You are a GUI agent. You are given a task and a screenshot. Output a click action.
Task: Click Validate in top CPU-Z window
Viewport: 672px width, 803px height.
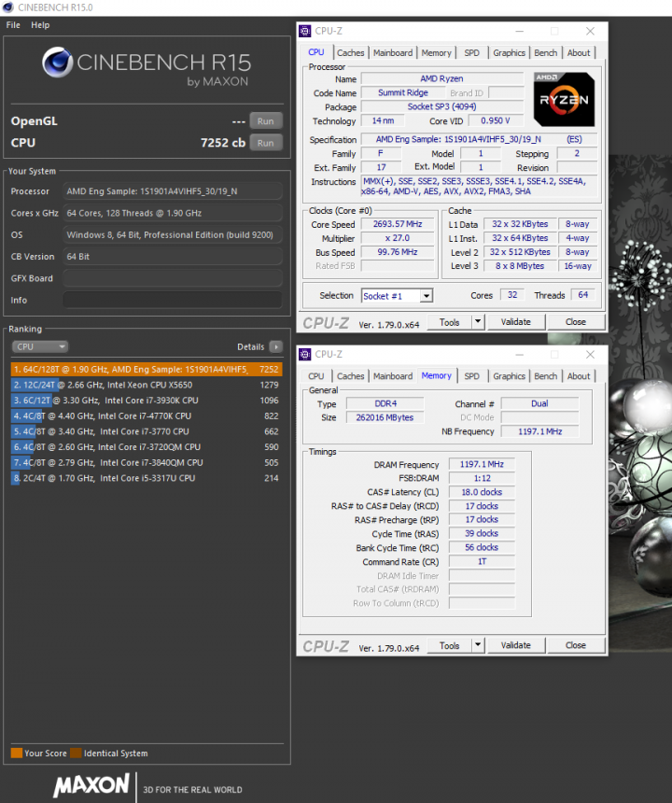[x=516, y=322]
